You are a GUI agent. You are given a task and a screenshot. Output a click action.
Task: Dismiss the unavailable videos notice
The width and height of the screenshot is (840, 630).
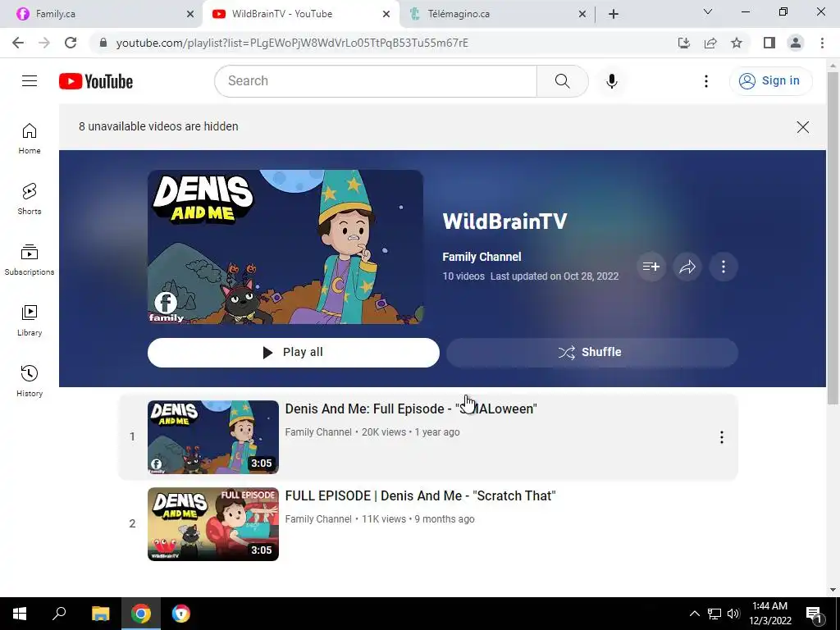point(802,127)
